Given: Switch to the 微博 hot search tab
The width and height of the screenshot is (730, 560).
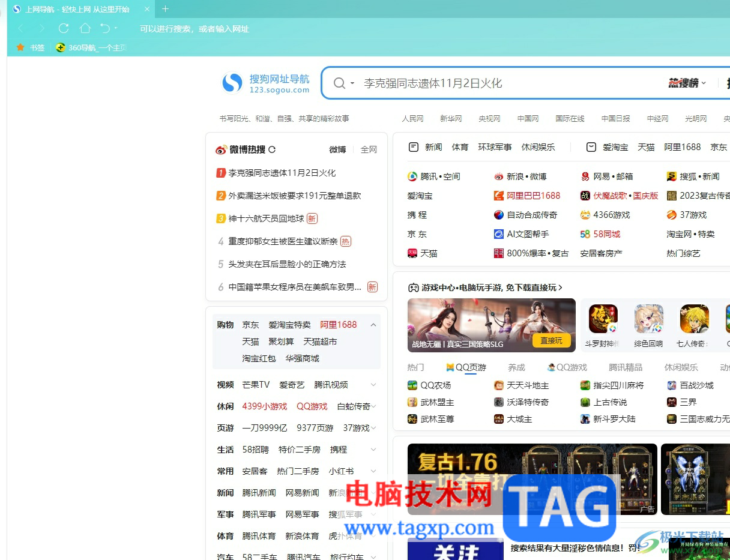Looking at the screenshot, I should click(337, 149).
